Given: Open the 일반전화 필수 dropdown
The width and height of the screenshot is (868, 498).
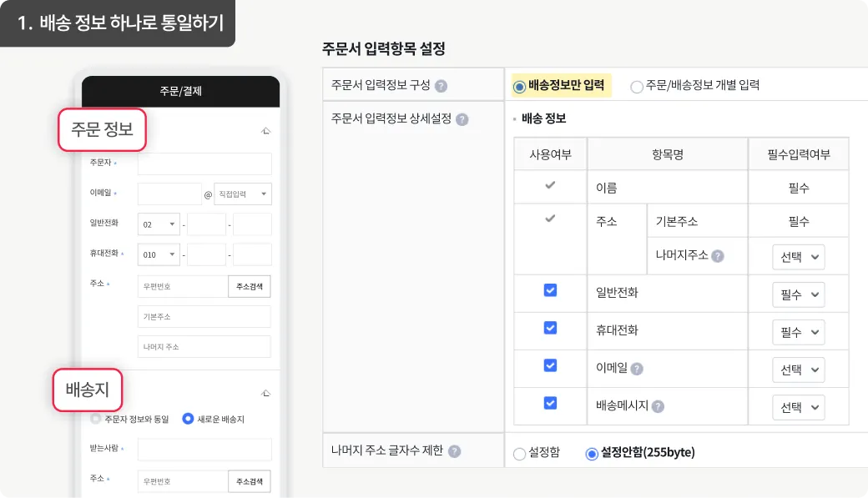Looking at the screenshot, I should coord(798,294).
